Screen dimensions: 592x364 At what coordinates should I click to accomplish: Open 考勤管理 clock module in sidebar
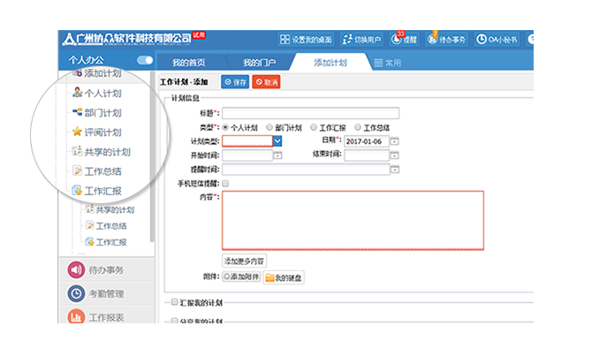[x=103, y=293]
